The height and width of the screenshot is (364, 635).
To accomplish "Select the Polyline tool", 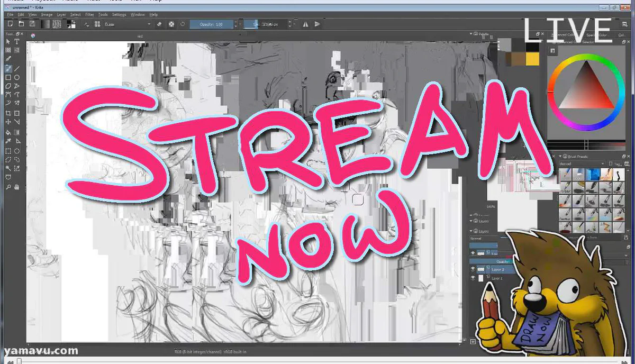I will (17, 86).
